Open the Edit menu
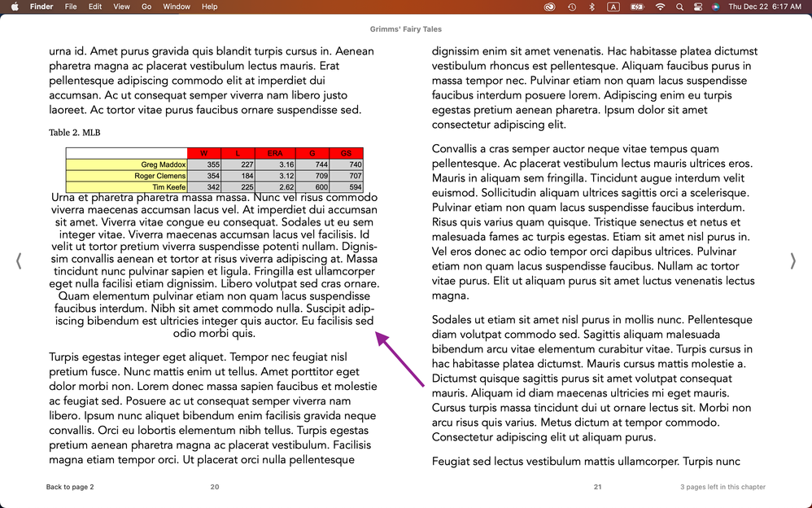The image size is (812, 508). tap(94, 7)
